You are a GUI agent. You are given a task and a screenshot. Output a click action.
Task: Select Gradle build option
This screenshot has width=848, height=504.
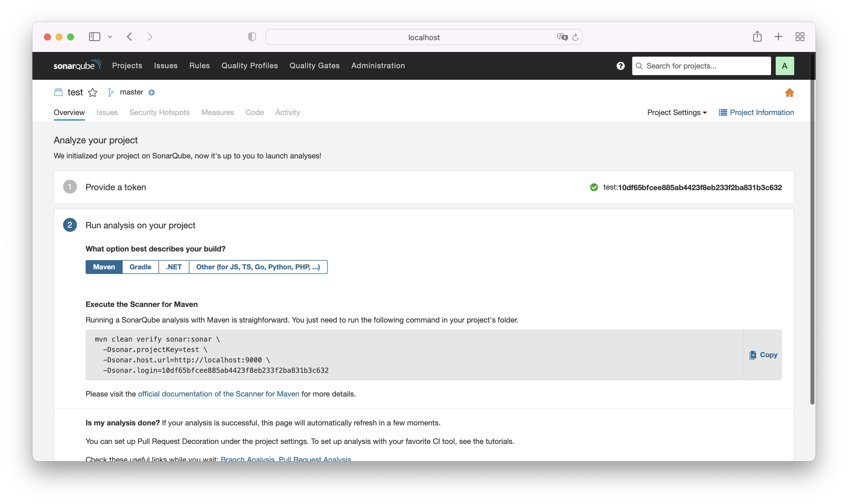point(140,267)
